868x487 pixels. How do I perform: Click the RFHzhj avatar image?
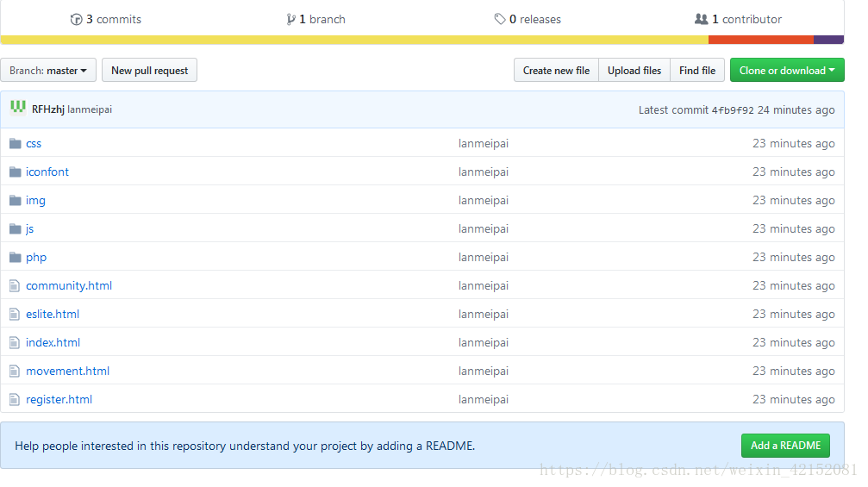tap(18, 108)
